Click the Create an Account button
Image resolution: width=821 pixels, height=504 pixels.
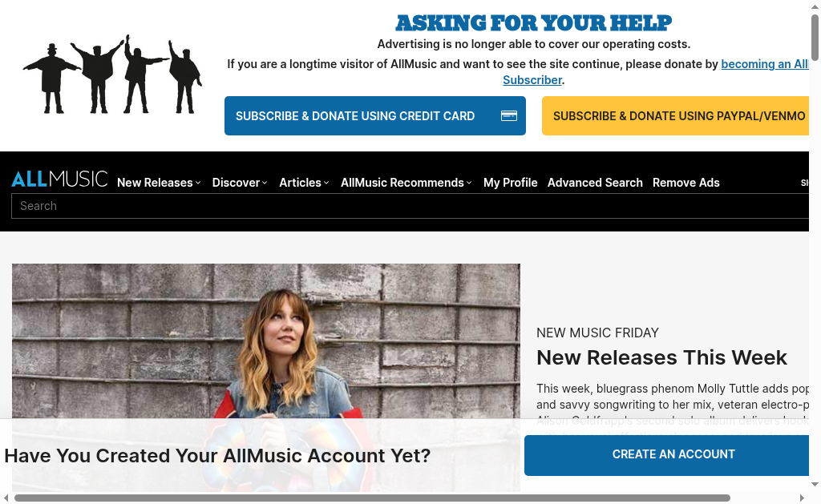(x=666, y=455)
